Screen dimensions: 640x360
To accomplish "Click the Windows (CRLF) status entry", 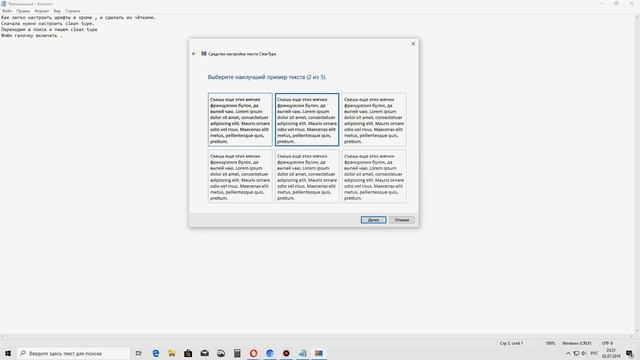I will pos(576,343).
